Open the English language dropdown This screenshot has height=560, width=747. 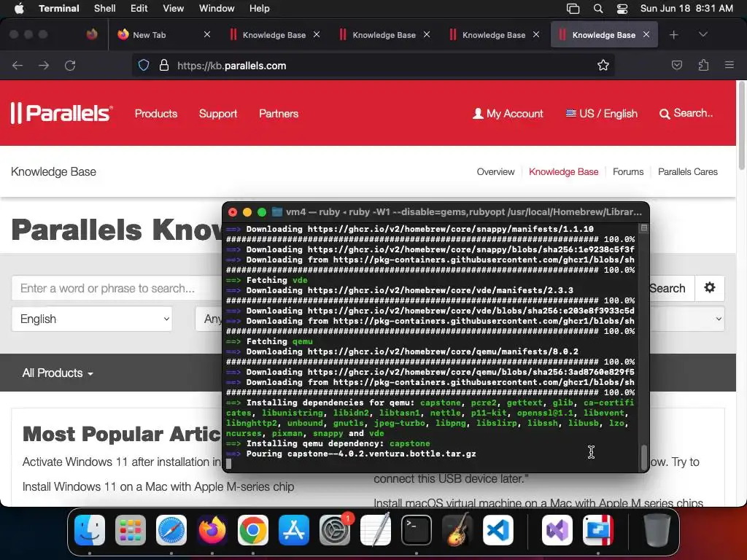coord(92,319)
